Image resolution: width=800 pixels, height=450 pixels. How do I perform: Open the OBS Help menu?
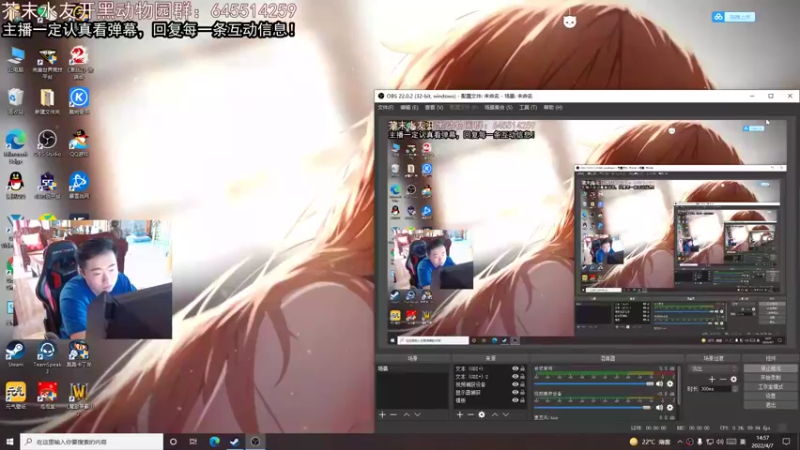tap(553, 108)
